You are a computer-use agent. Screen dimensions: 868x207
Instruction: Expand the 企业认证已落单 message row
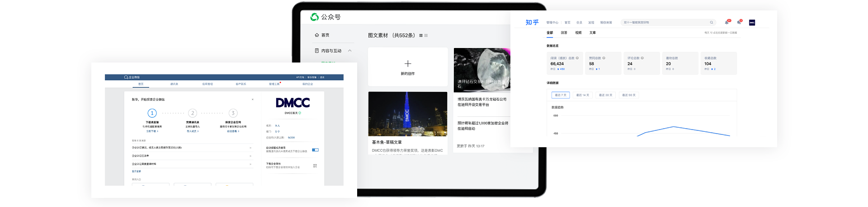coord(192,156)
